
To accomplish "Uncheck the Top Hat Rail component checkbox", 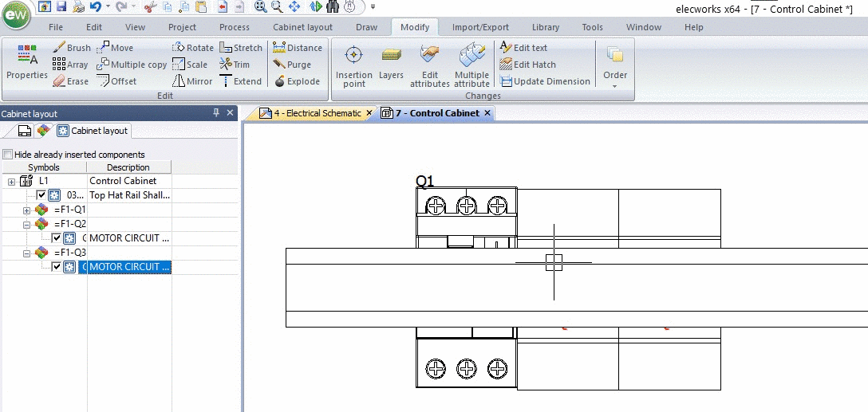I will 41,195.
